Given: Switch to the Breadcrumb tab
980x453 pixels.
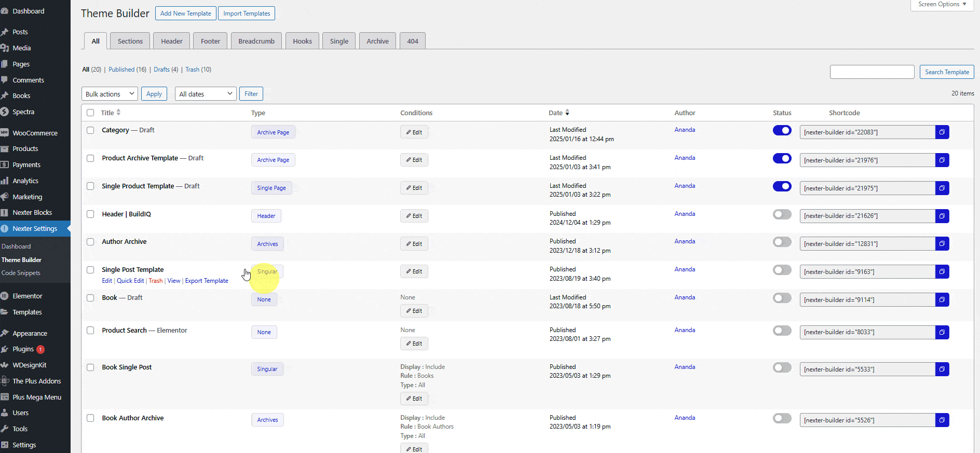Looking at the screenshot, I should click(x=256, y=42).
